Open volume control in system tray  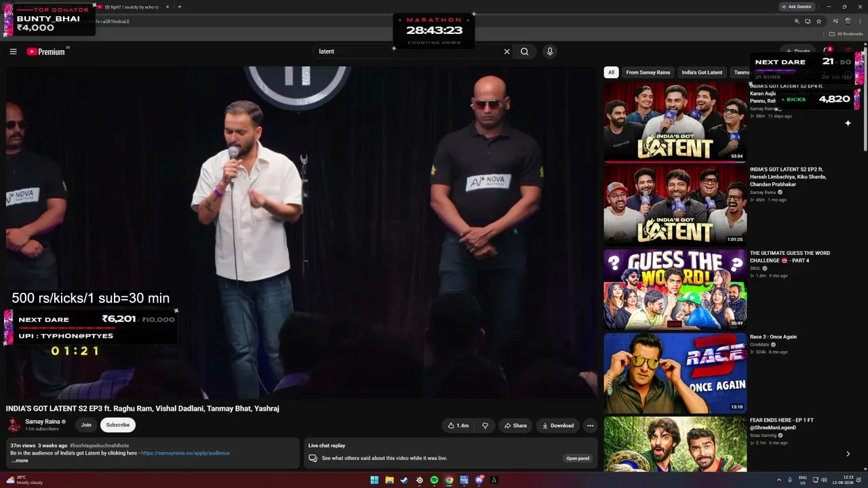824,480
